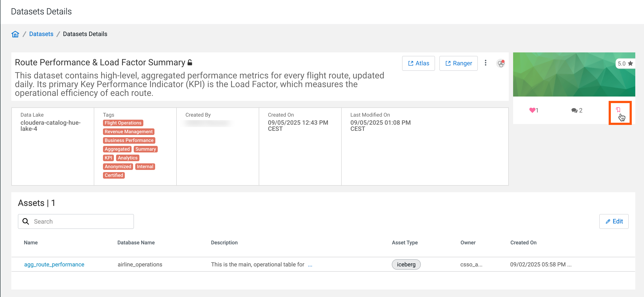This screenshot has width=644, height=297.
Task: Open the three-dot more options menu
Action: (485, 63)
